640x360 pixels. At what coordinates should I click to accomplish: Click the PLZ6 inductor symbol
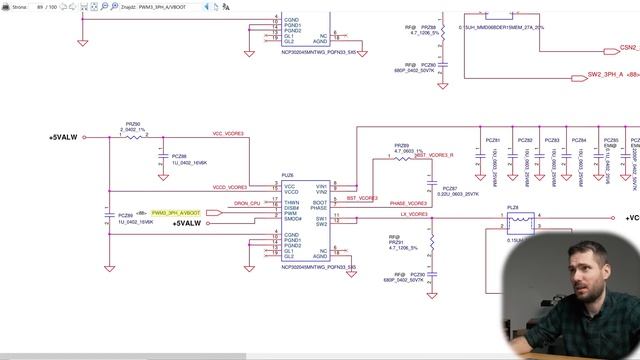520,223
